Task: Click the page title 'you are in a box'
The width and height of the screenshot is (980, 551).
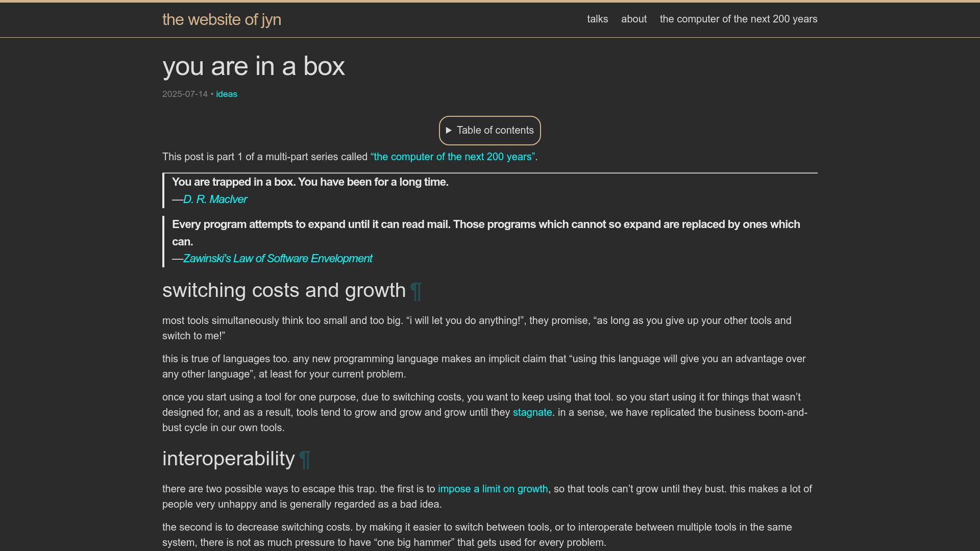Action: pyautogui.click(x=254, y=66)
